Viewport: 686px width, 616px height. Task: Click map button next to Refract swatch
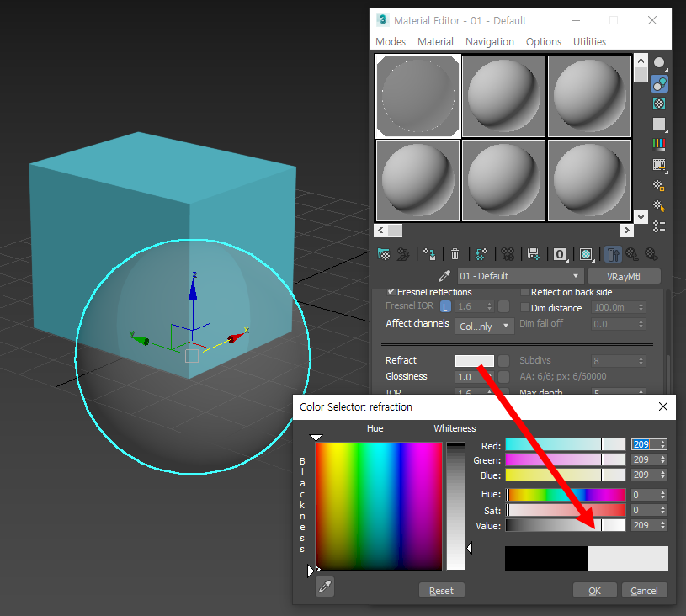(x=504, y=361)
